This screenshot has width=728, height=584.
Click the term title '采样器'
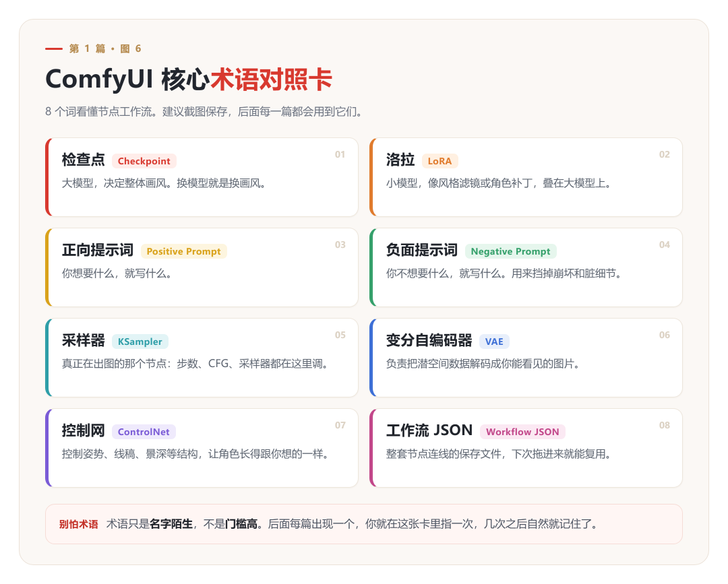[x=84, y=340]
